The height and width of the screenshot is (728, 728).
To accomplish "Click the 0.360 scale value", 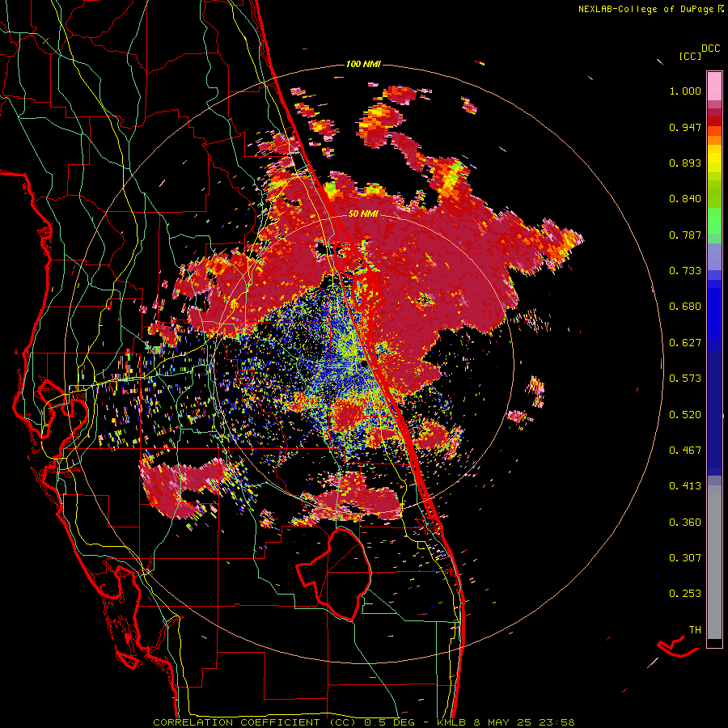I will [x=685, y=523].
